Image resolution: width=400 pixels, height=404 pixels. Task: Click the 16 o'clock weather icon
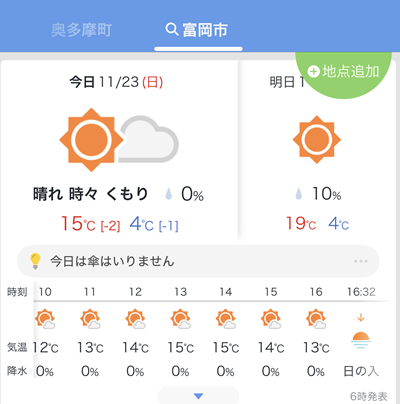coord(316,319)
